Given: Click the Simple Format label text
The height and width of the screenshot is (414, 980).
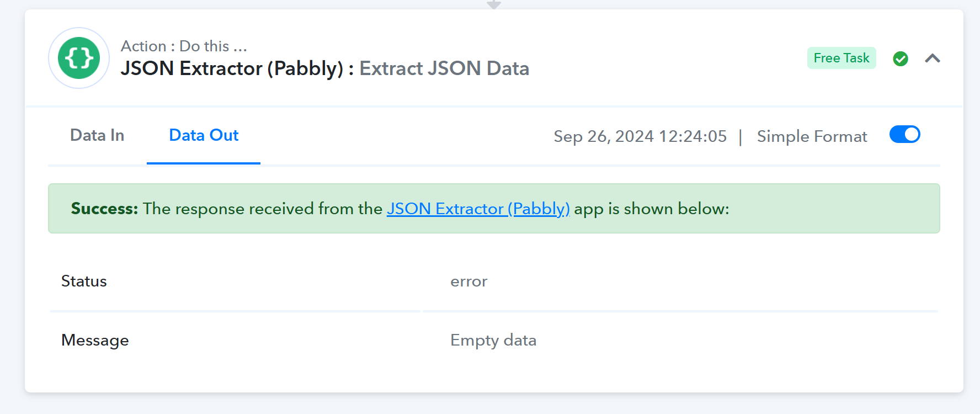Looking at the screenshot, I should coord(812,136).
